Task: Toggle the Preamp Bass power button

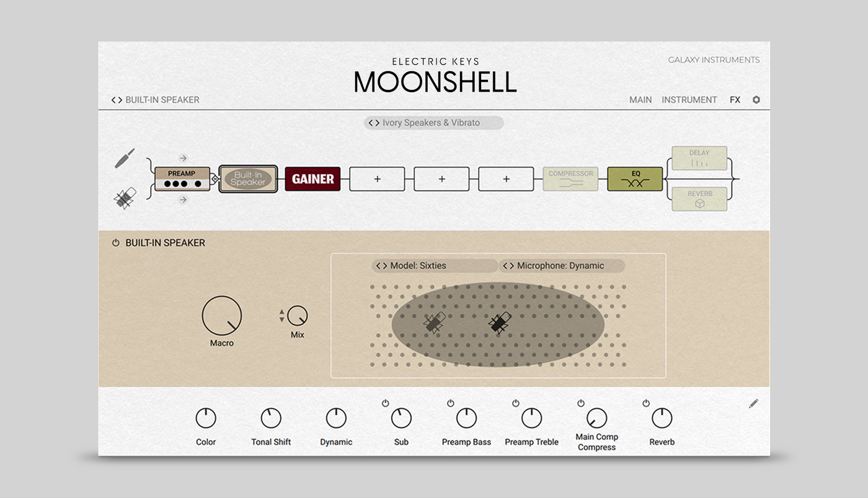Action: pos(451,403)
